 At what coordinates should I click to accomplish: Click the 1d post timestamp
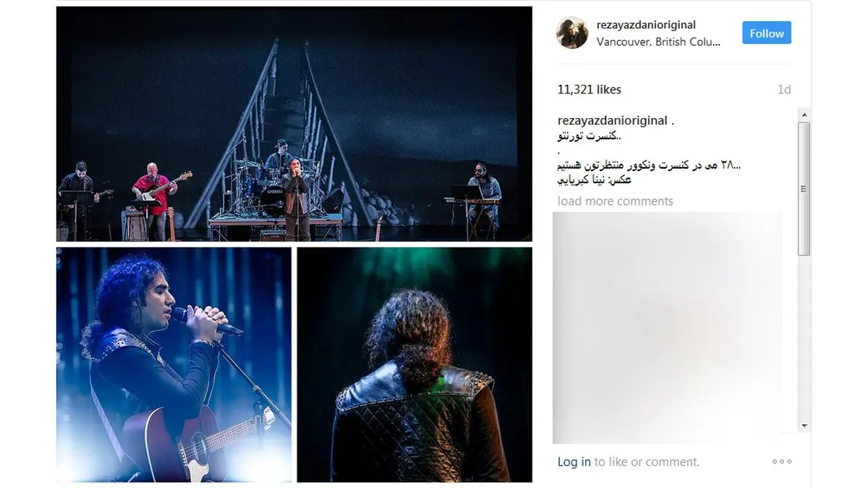coord(784,90)
